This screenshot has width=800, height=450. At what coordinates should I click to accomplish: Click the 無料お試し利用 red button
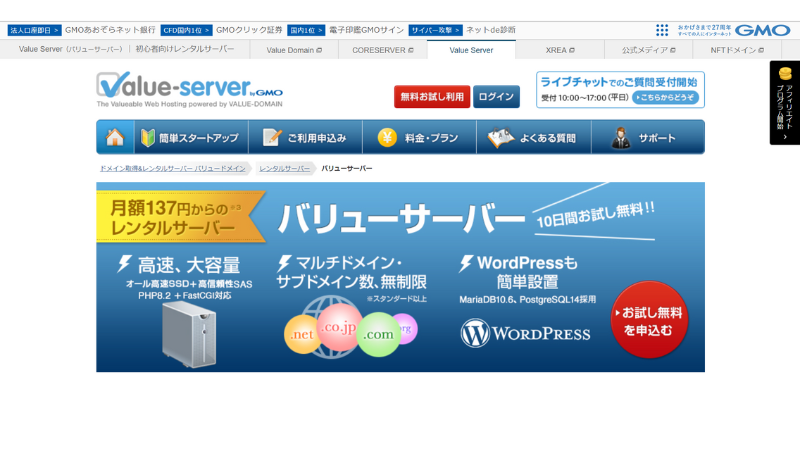432,96
